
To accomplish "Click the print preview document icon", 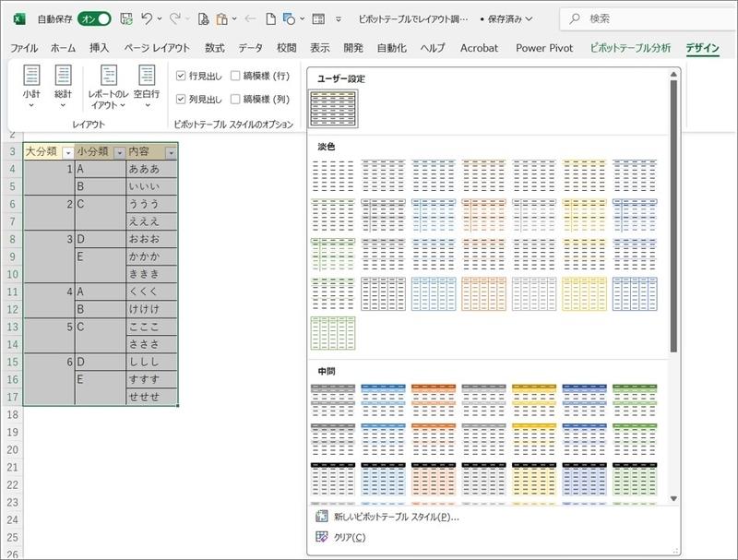I will 203,18.
